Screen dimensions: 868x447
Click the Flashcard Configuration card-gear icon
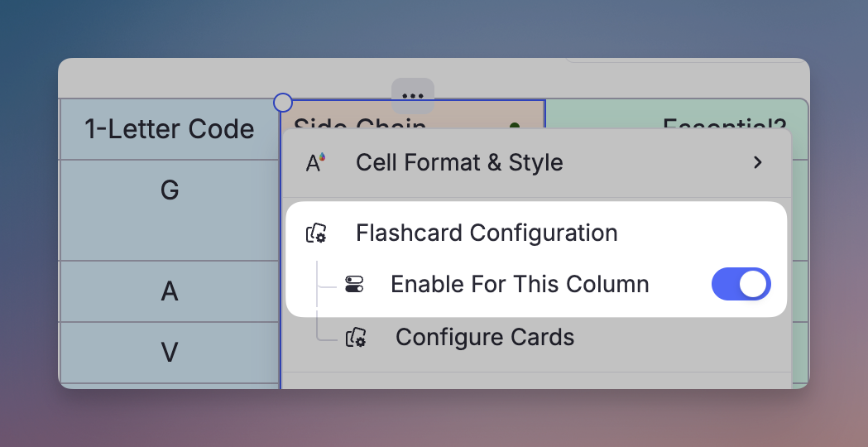coord(315,233)
